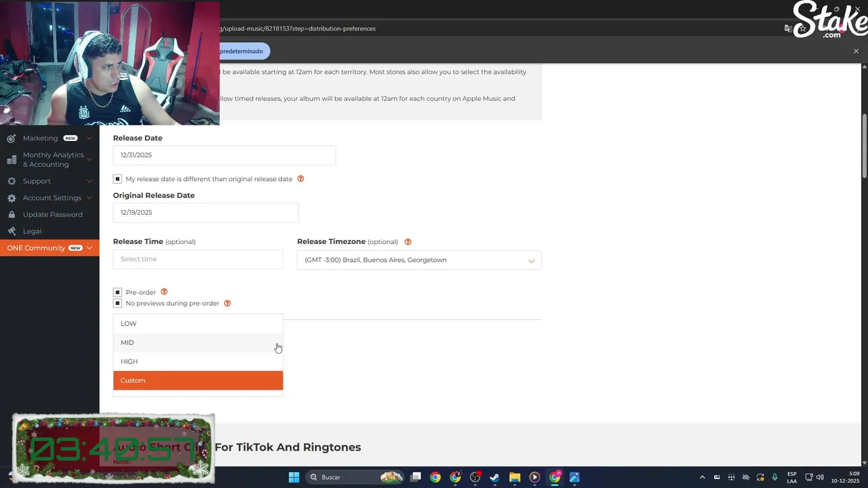This screenshot has width=868, height=488.
Task: Click the Marketing target icon in sidebar
Action: [x=11, y=138]
